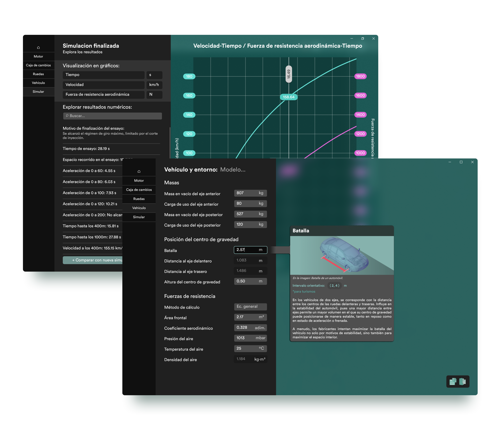Edit the Área frontal 2.17 value
500x448 pixels.
pyautogui.click(x=250, y=317)
